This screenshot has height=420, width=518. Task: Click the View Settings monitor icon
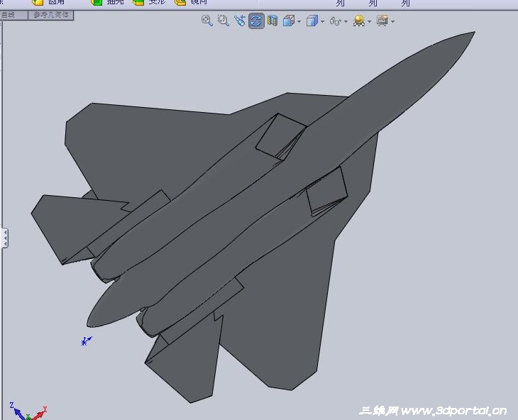[x=382, y=21]
